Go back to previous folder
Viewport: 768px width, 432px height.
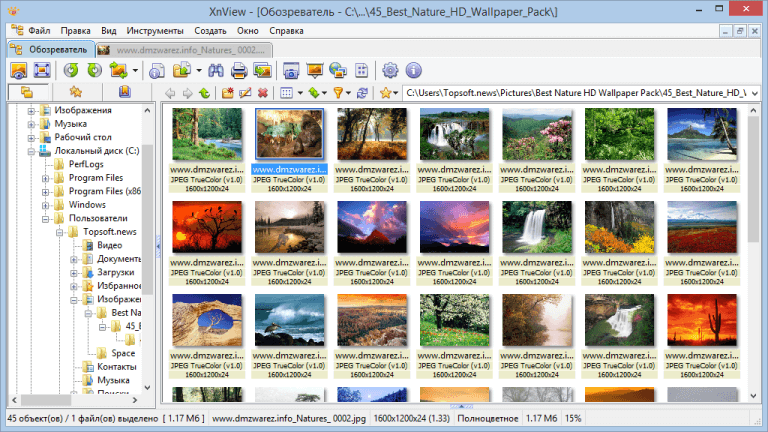pos(170,93)
